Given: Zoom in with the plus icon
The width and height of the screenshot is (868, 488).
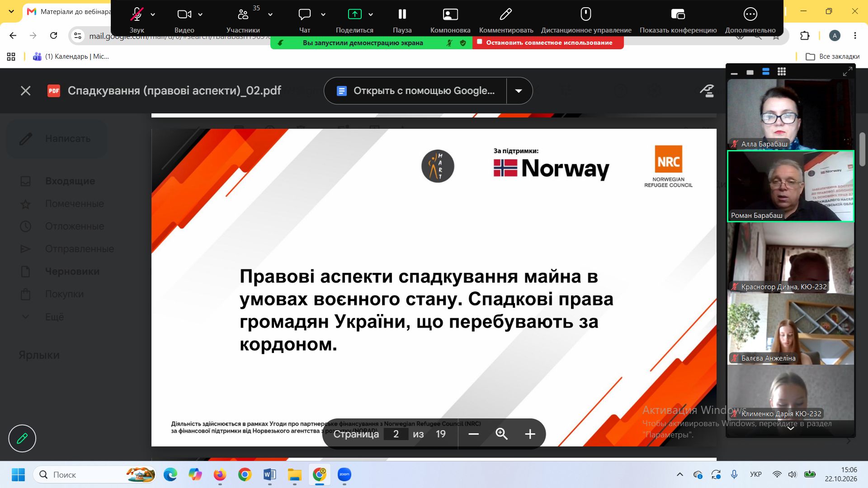Looking at the screenshot, I should [530, 434].
